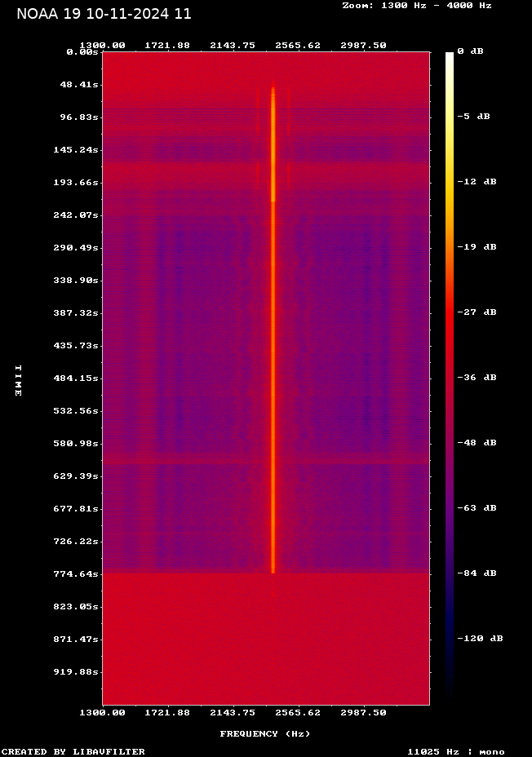Click the 0 dB label on color scale

point(470,51)
